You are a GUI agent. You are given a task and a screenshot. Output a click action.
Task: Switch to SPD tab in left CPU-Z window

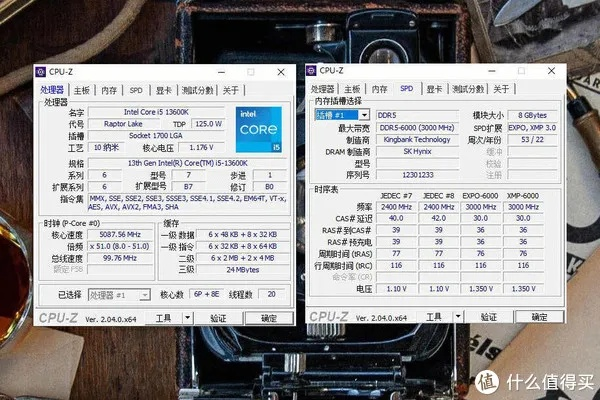point(136,90)
